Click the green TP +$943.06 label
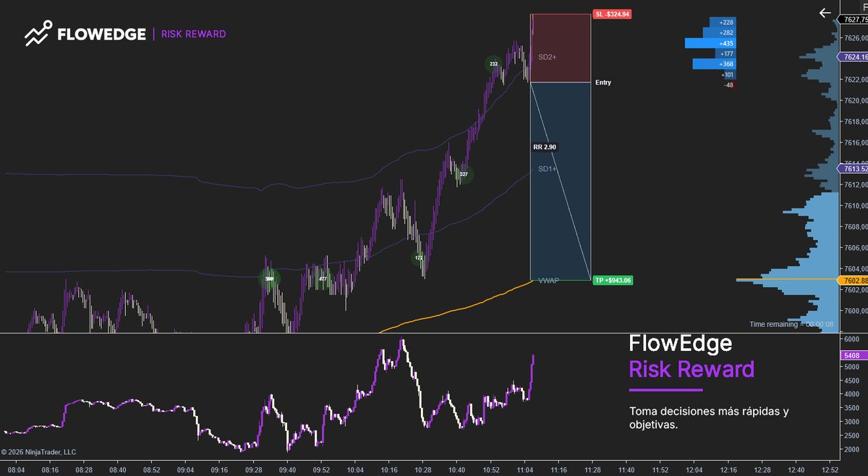Screen dimensions: 868x476 click(613, 280)
